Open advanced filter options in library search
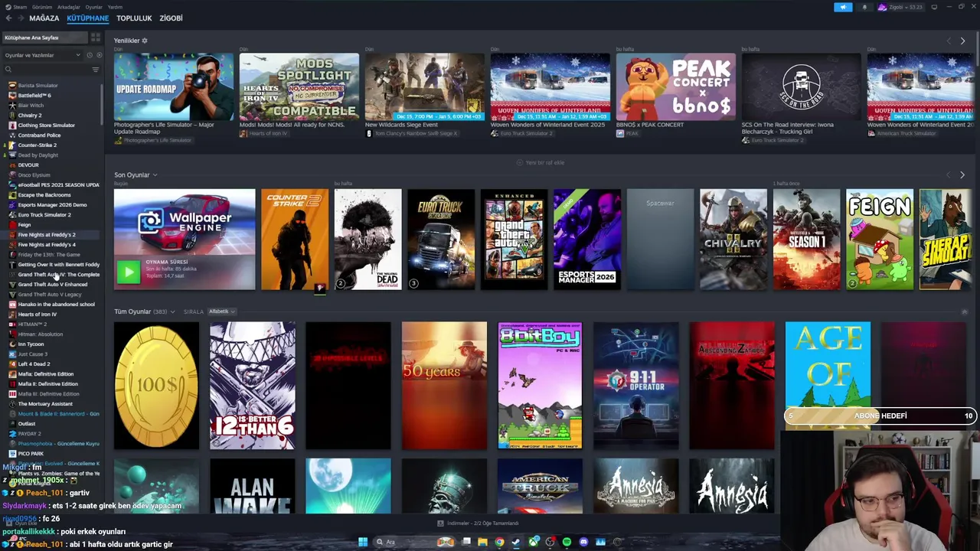 [96, 70]
